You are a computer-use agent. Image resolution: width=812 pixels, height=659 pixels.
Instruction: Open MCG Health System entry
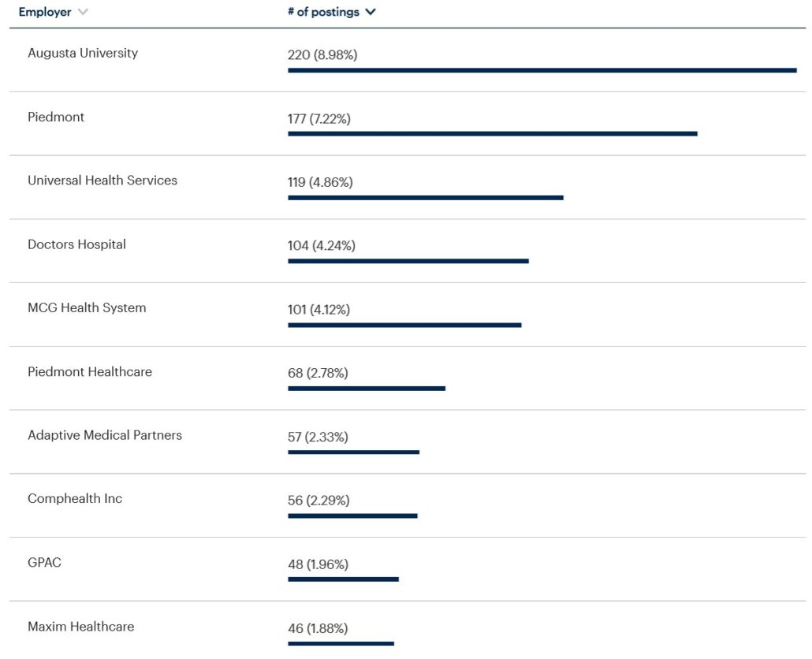[x=87, y=308]
